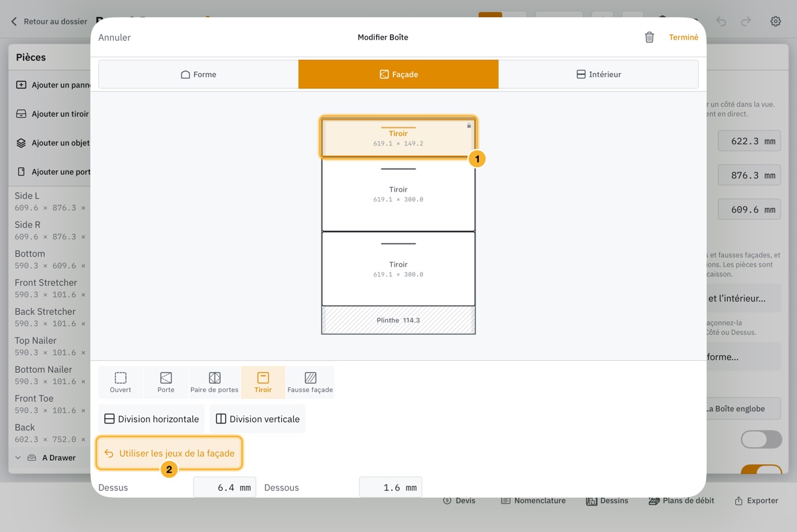Open settings with the gear icon
Viewport: 797px width, 532px height.
coord(775,21)
